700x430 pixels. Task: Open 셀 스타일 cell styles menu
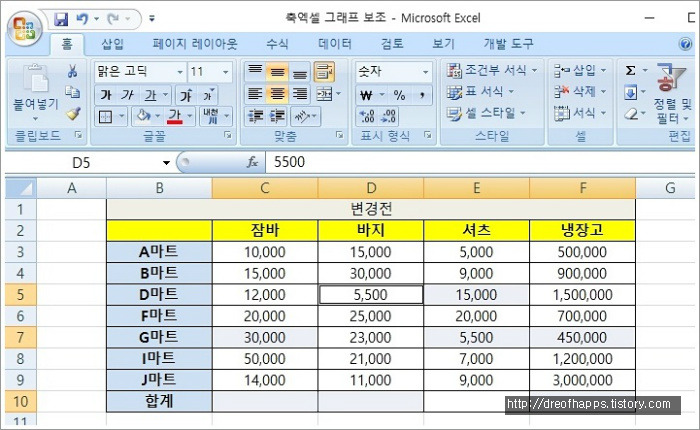click(487, 113)
